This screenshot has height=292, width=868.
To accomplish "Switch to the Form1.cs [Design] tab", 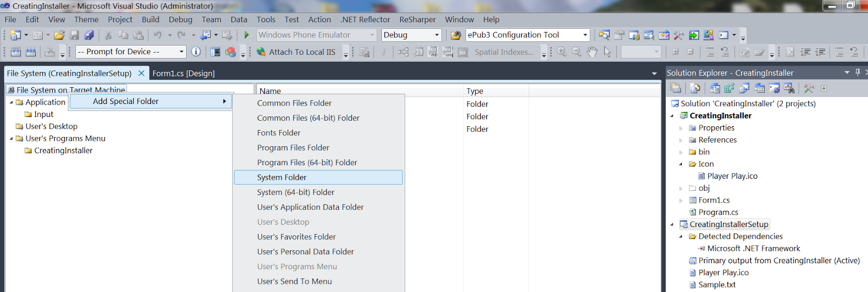I will 183,74.
